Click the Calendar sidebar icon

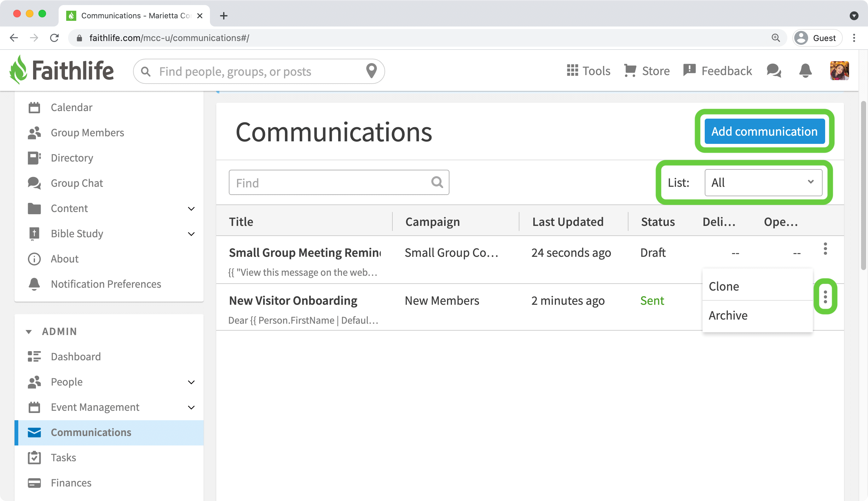coord(34,107)
